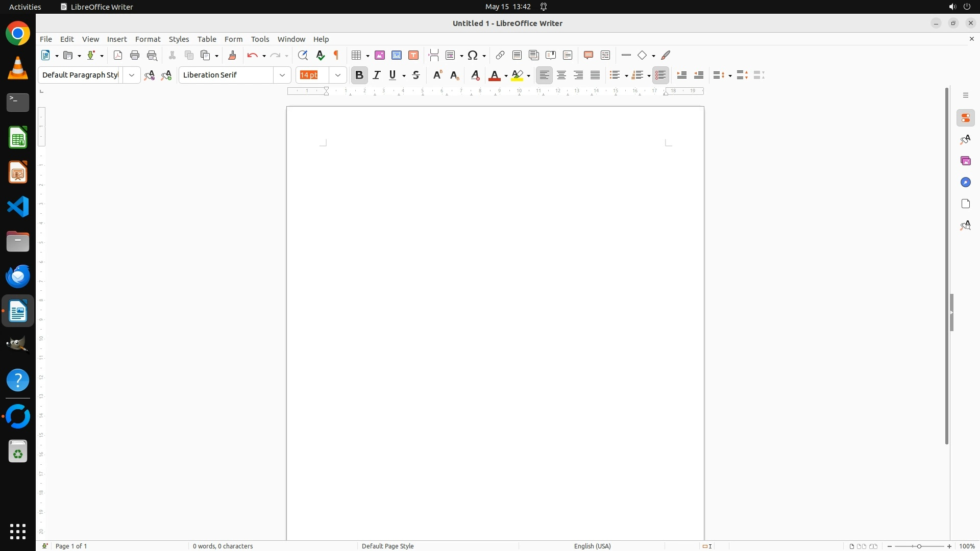Open the font size dropdown arrow
980x551 pixels.
tap(338, 75)
